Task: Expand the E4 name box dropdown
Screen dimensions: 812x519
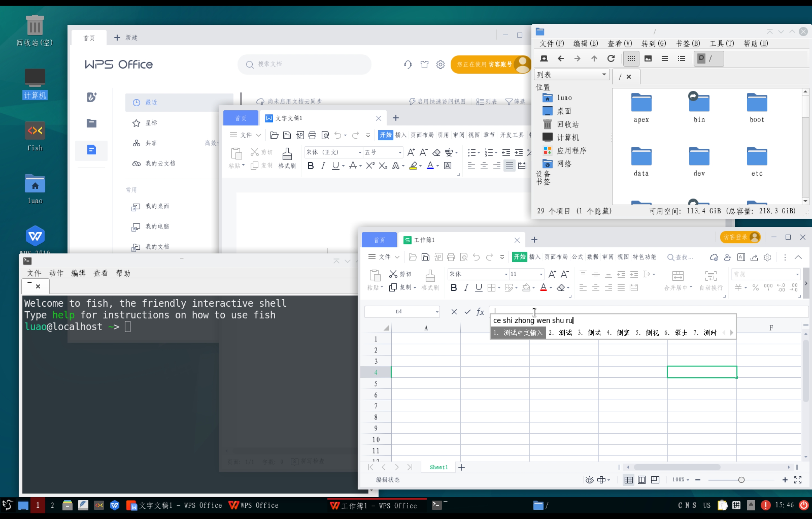Action: (437, 312)
